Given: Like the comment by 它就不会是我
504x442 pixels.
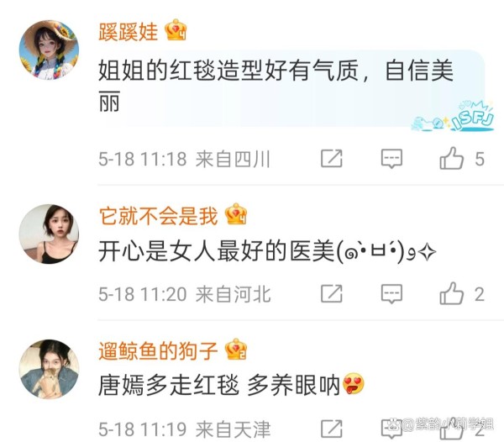Looking at the screenshot, I should tap(452, 293).
